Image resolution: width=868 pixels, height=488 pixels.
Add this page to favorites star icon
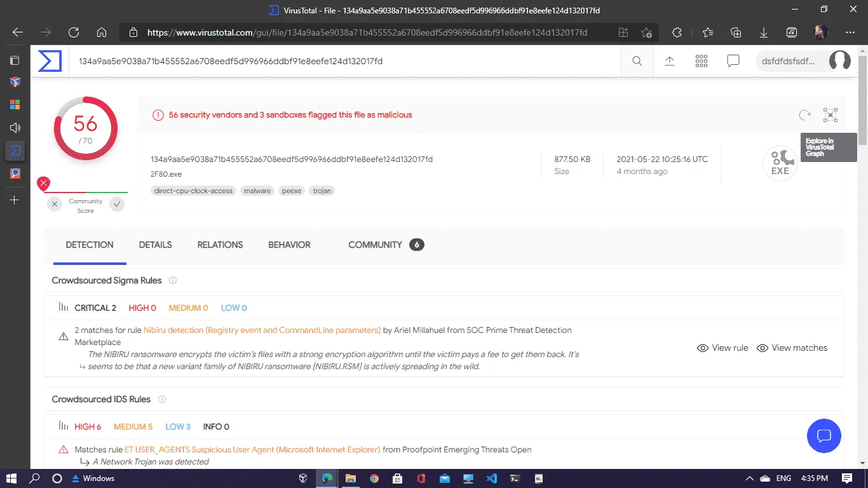point(646,32)
